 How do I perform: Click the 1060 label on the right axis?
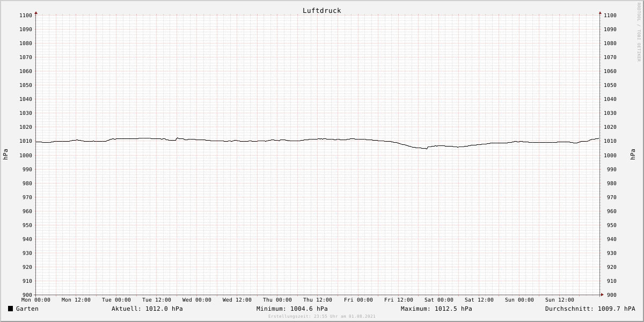(x=610, y=71)
